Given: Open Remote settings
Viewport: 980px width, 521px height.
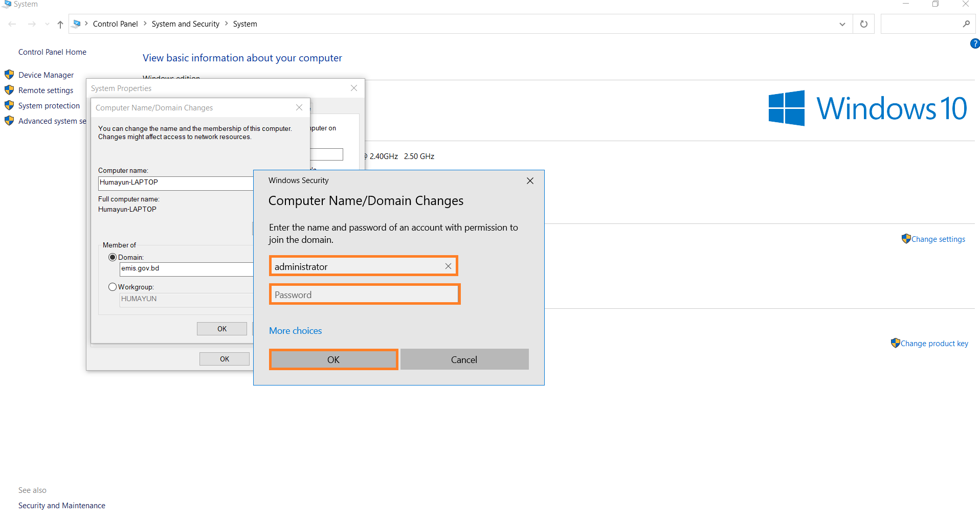Looking at the screenshot, I should point(46,90).
